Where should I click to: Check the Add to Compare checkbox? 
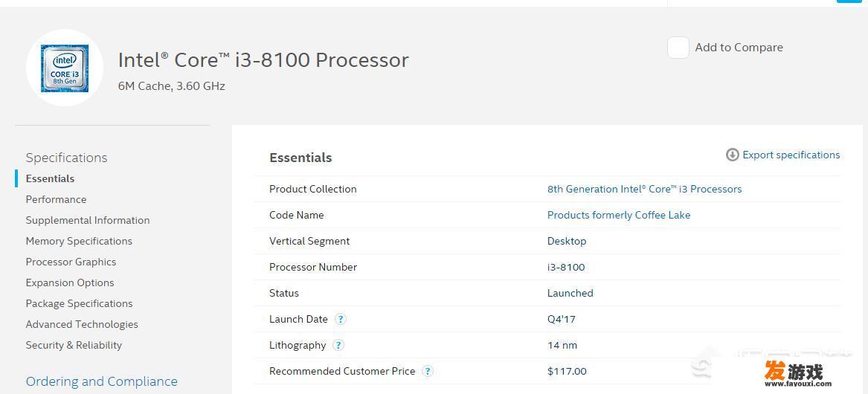(x=678, y=48)
